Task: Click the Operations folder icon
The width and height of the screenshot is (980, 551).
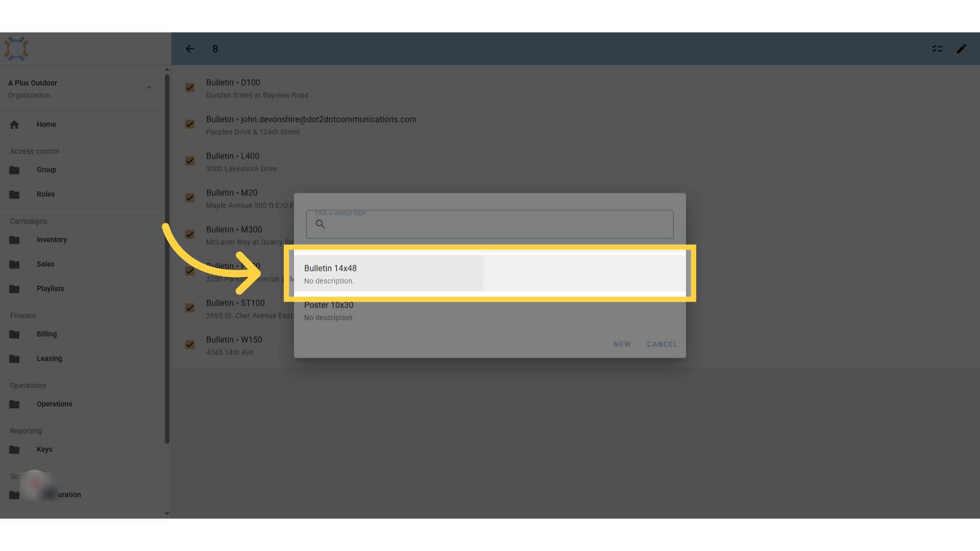Action: [14, 404]
